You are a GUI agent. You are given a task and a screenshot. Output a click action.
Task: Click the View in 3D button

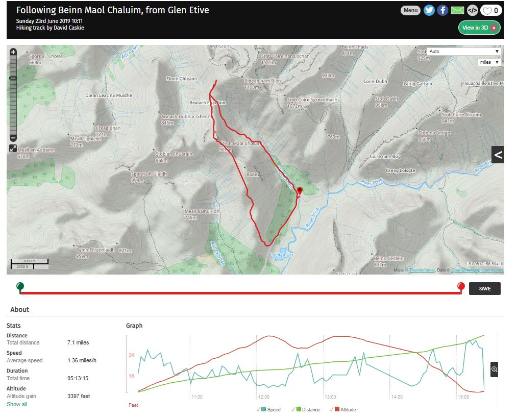click(x=479, y=28)
